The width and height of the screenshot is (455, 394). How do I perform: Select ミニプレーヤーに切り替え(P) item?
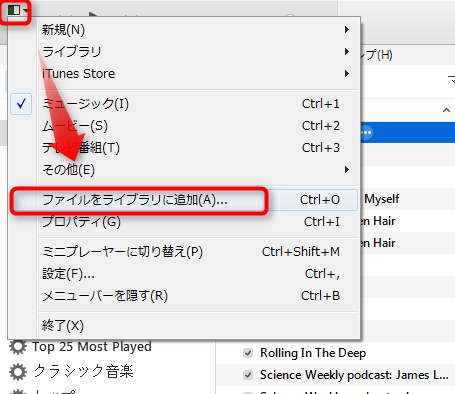click(198, 252)
